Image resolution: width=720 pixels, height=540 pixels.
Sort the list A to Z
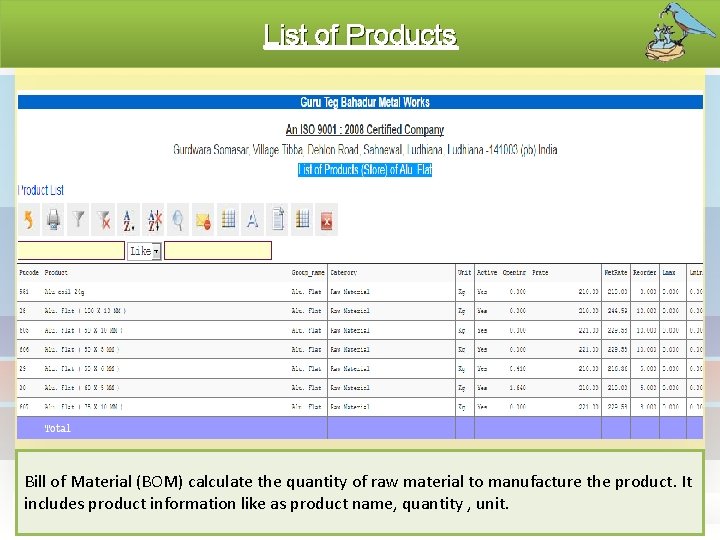129,219
